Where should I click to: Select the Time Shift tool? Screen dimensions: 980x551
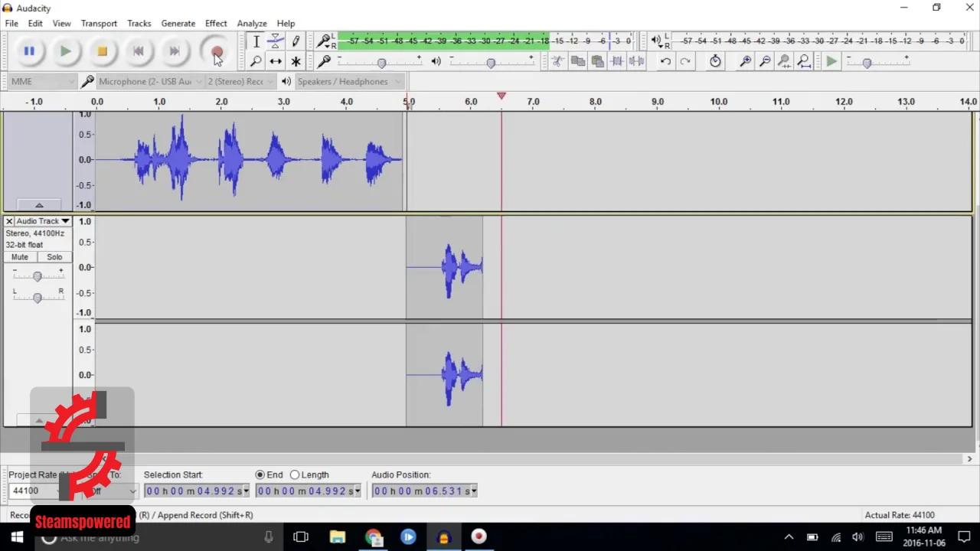click(x=276, y=61)
